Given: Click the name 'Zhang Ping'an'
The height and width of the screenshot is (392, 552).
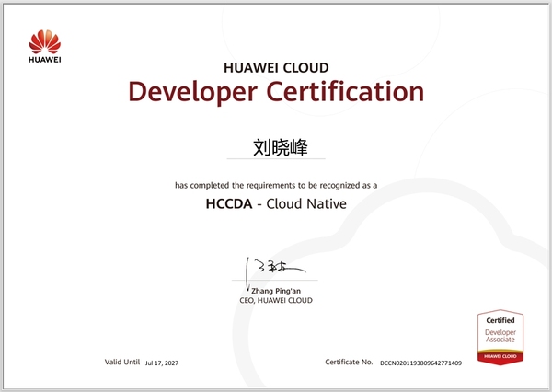Looking at the screenshot, I should [x=276, y=291].
